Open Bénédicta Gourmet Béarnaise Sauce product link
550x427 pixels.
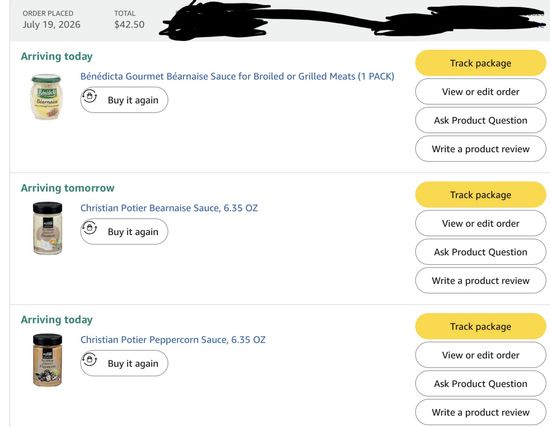point(237,76)
